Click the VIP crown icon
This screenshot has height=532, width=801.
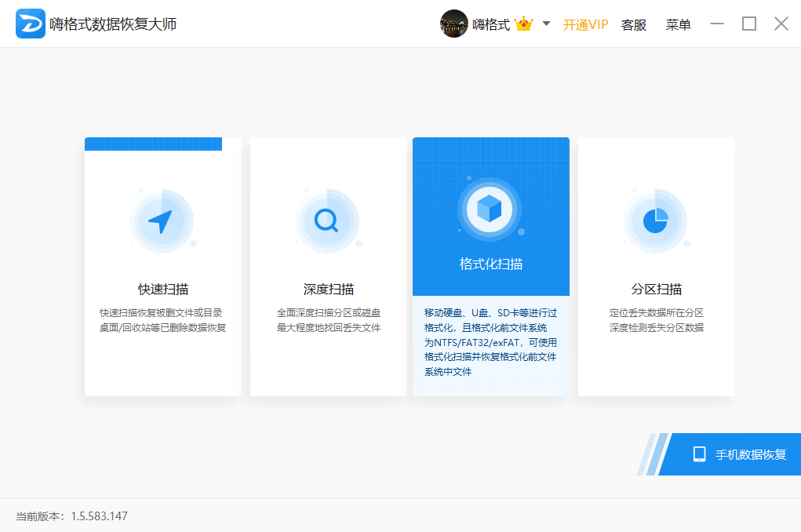(x=523, y=24)
